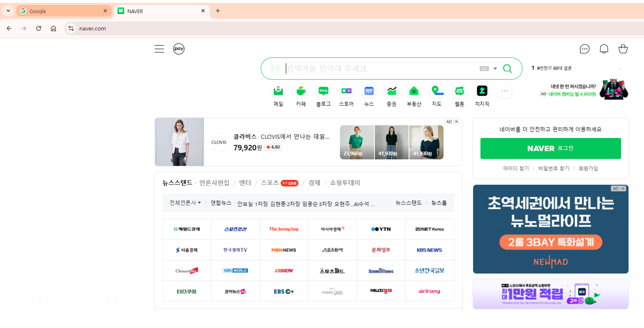This screenshot has width=644, height=328.
Task: Expand the search autocomplete dropdown arrow
Action: point(495,68)
